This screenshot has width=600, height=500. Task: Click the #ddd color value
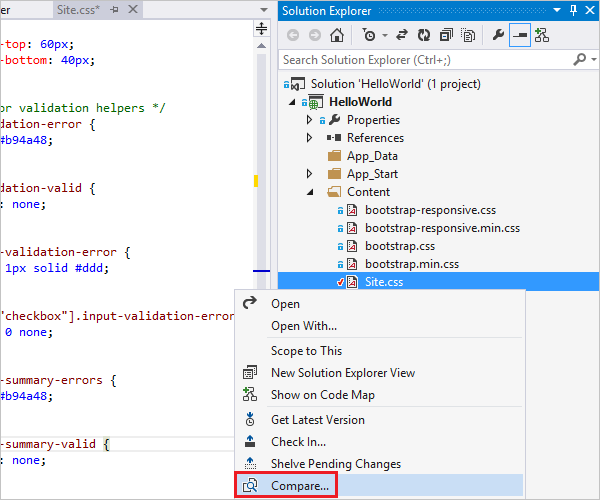coord(88,268)
